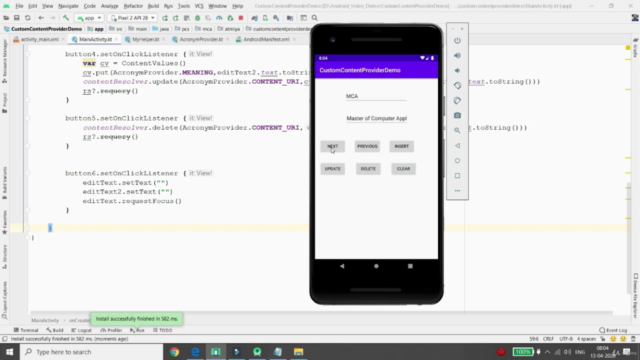Image resolution: width=640 pixels, height=360 pixels.
Task: Raise emulator volume with the speaker icon
Action: coord(457,56)
